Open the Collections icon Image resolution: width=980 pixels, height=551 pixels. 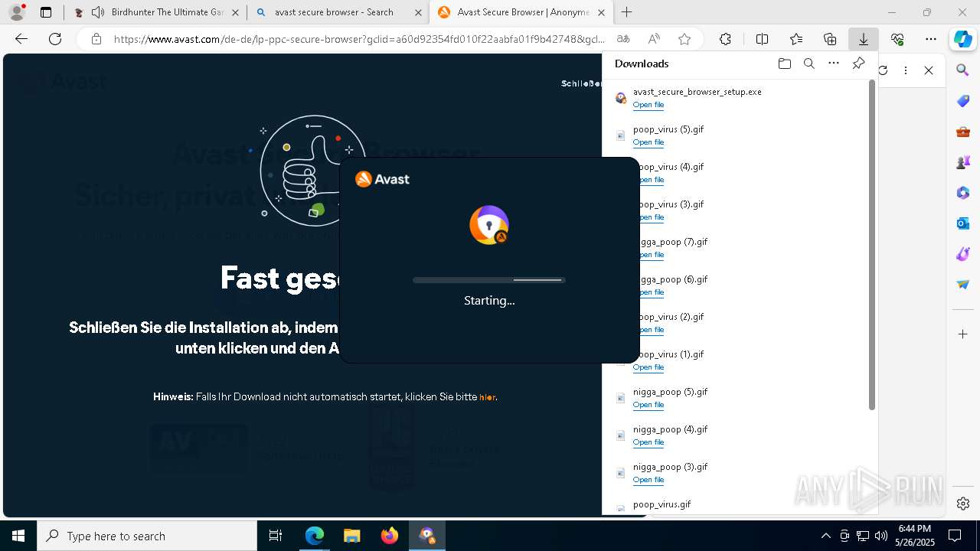(830, 39)
